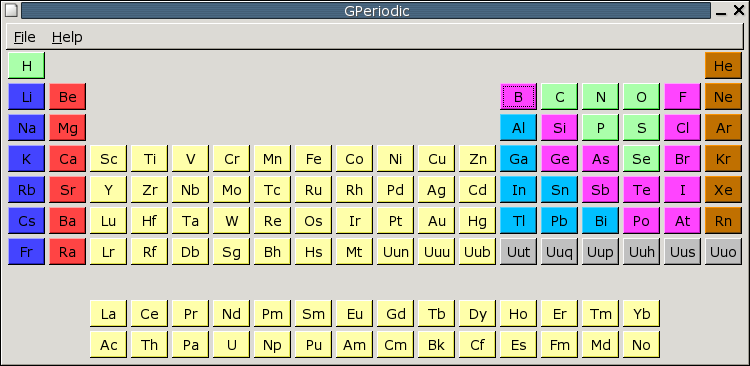The height and width of the screenshot is (366, 750).
Task: Click the Ytterbium (Yb) element button
Action: coord(641,313)
